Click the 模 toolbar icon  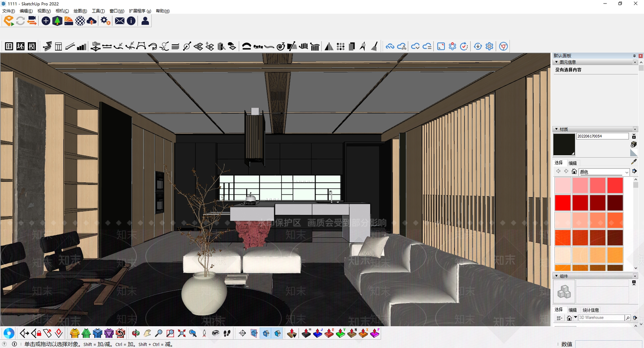[x=32, y=46]
